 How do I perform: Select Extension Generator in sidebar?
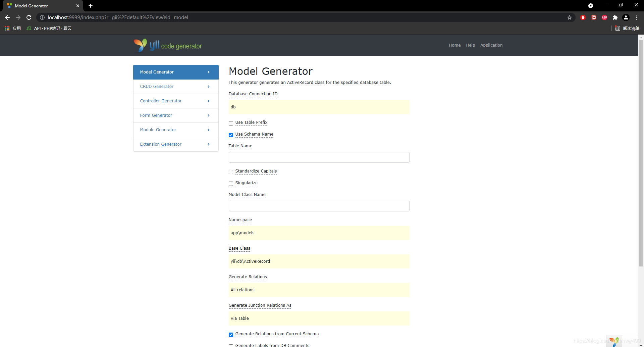176,144
